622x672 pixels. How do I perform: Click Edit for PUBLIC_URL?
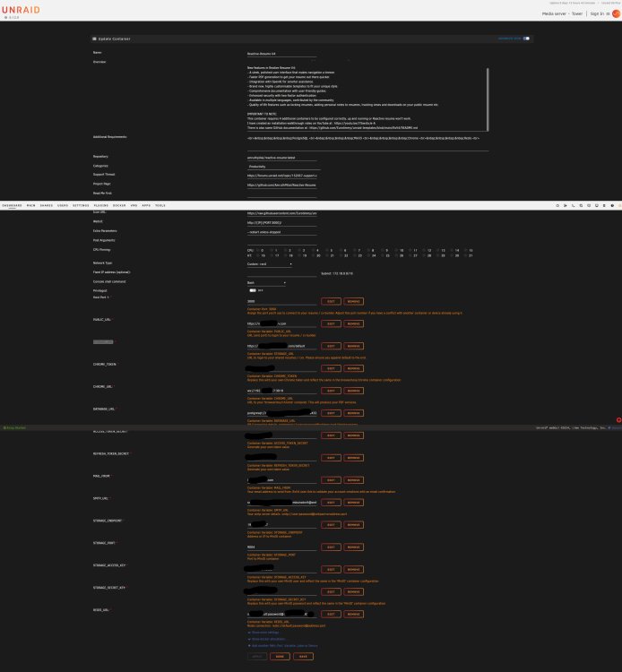[x=331, y=323]
